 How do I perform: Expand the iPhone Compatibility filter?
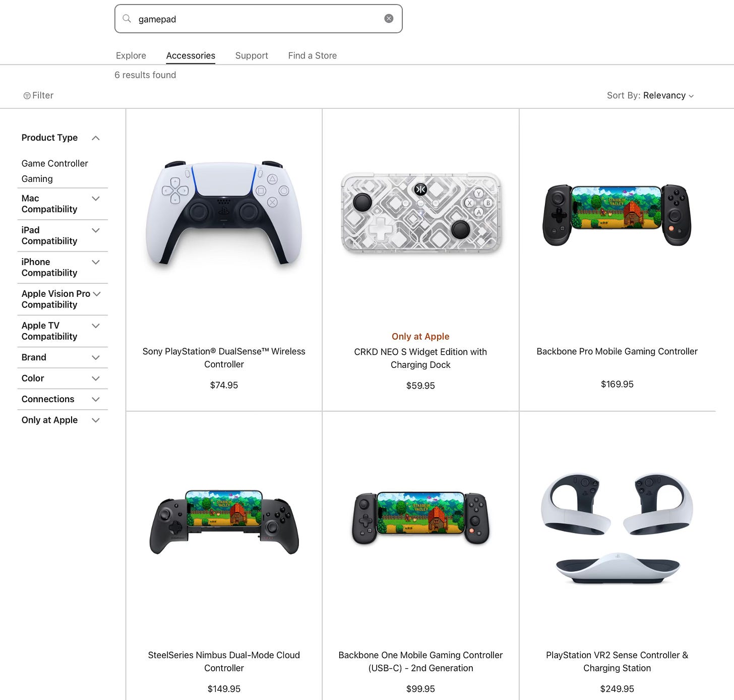(96, 262)
